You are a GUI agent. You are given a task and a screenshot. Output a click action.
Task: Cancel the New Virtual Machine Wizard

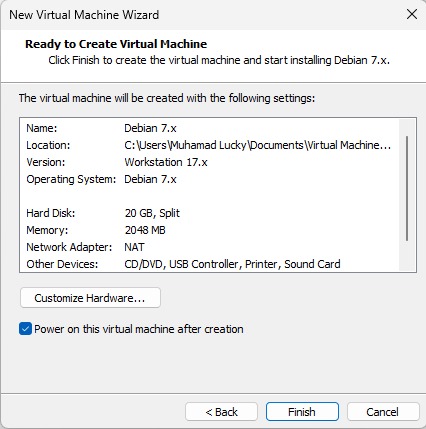point(383,412)
